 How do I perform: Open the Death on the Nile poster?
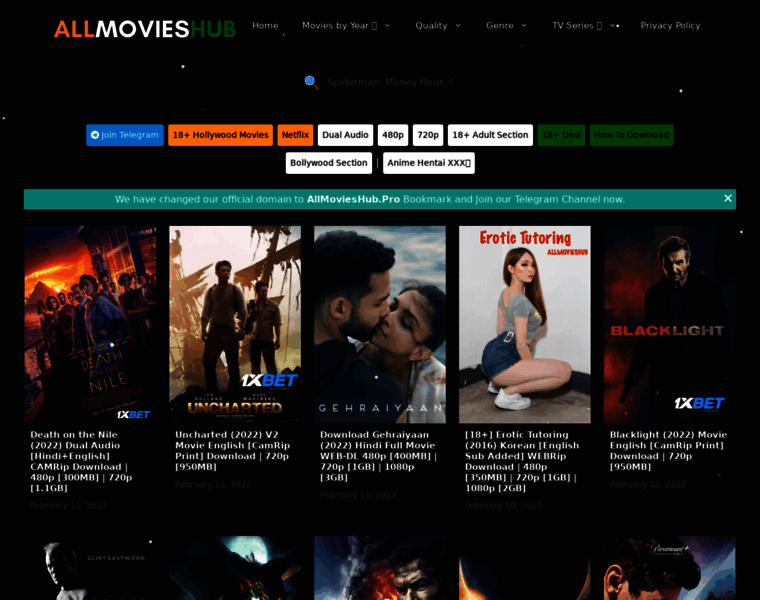(90, 324)
